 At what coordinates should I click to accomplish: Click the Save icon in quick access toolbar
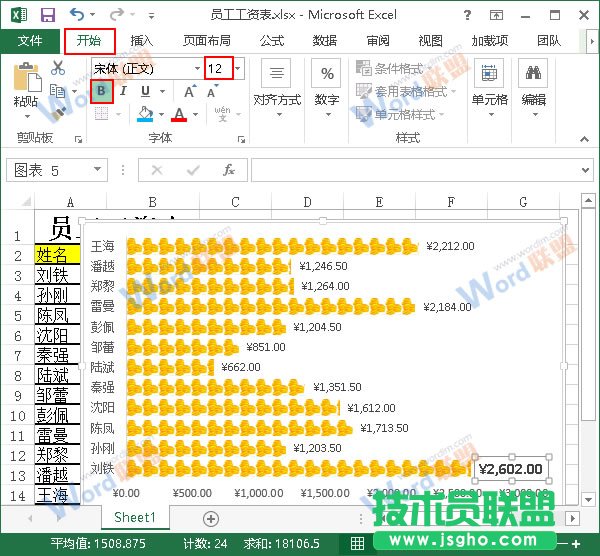(48, 15)
